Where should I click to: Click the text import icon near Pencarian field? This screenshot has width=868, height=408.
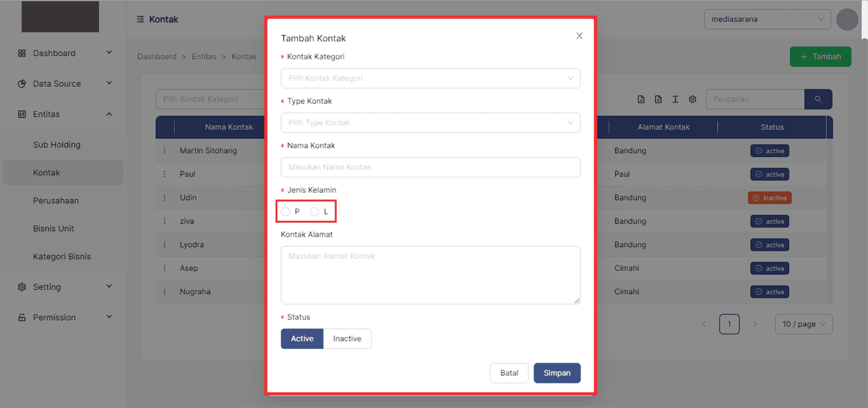[675, 99]
